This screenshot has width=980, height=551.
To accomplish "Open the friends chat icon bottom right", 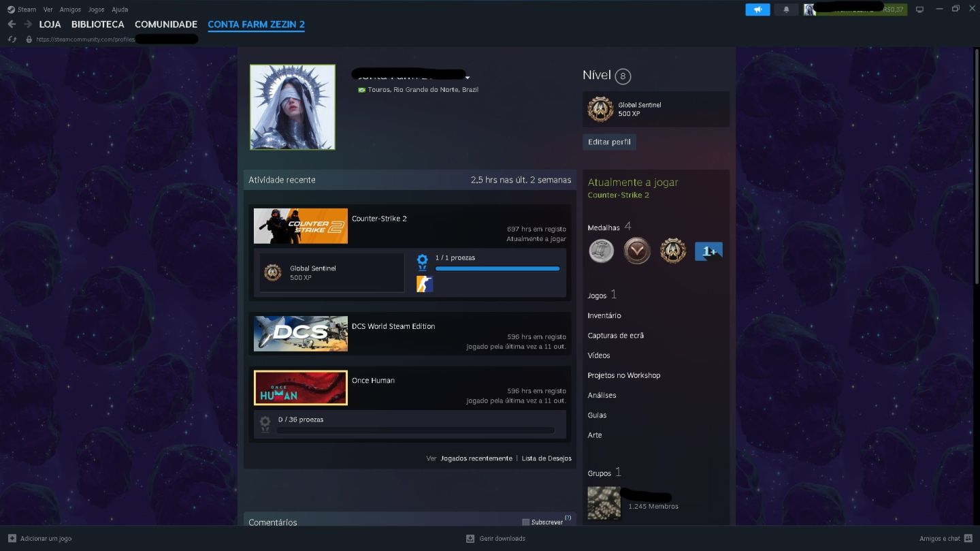I will pyautogui.click(x=968, y=538).
